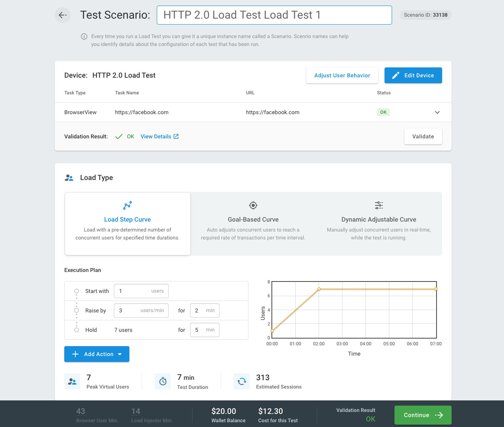The width and height of the screenshot is (504, 427).
Task: Open the external link icon beside View Details
Action: (x=175, y=136)
